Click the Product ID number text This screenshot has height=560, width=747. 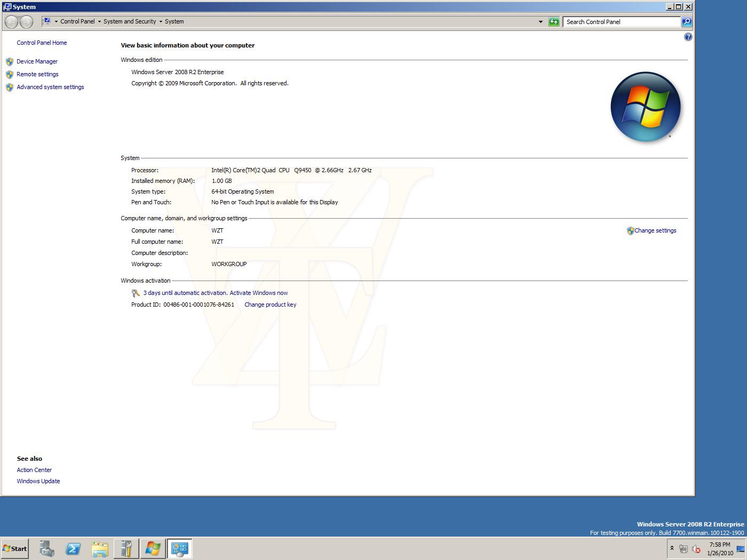[x=198, y=305]
